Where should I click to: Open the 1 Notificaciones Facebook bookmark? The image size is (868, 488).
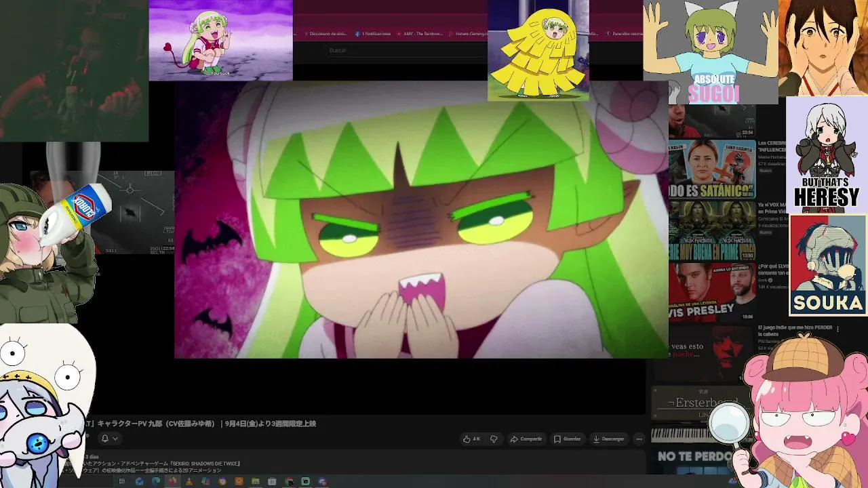[x=372, y=33]
